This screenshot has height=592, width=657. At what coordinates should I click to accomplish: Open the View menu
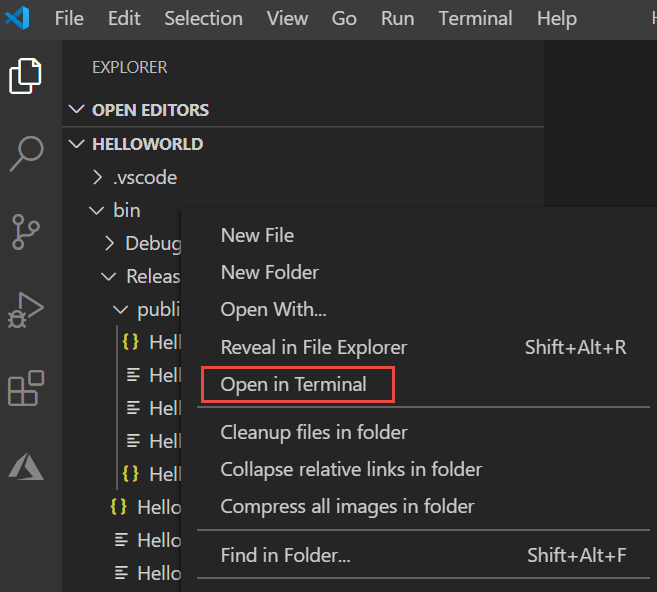tap(287, 18)
